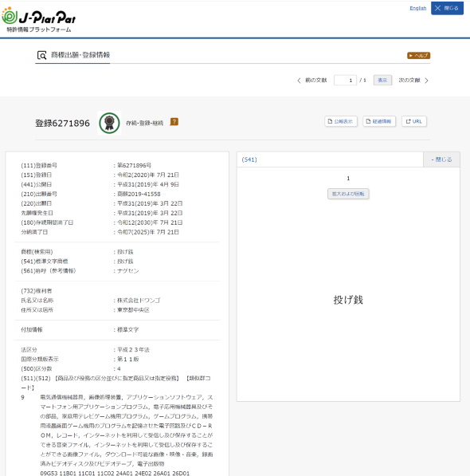This screenshot has width=470, height=476.
Task: Open the 経過情報 progress information button
Action: point(379,121)
